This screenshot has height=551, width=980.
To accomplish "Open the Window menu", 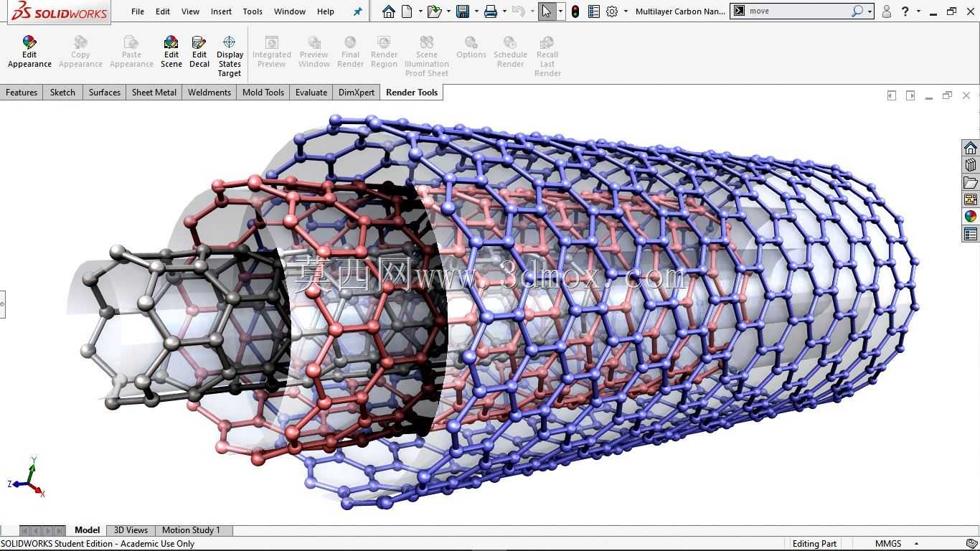I will pos(290,11).
